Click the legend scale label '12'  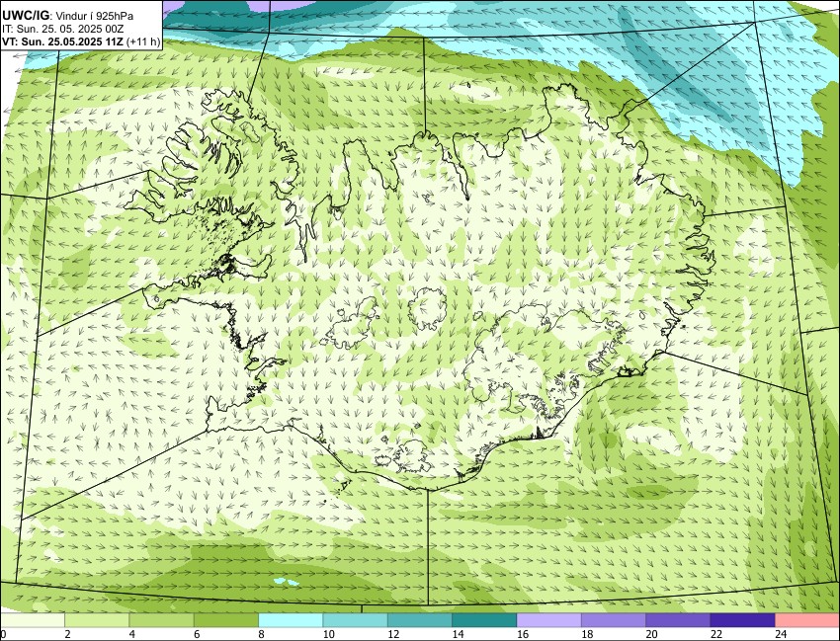[x=393, y=634]
